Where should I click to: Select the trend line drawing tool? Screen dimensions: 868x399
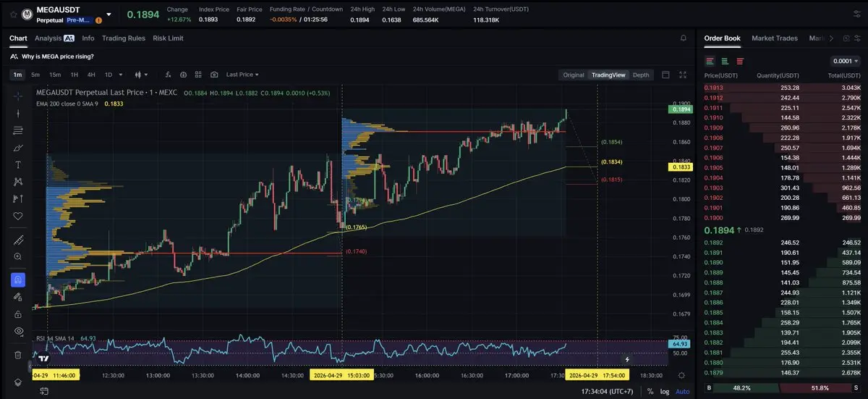coord(18,113)
